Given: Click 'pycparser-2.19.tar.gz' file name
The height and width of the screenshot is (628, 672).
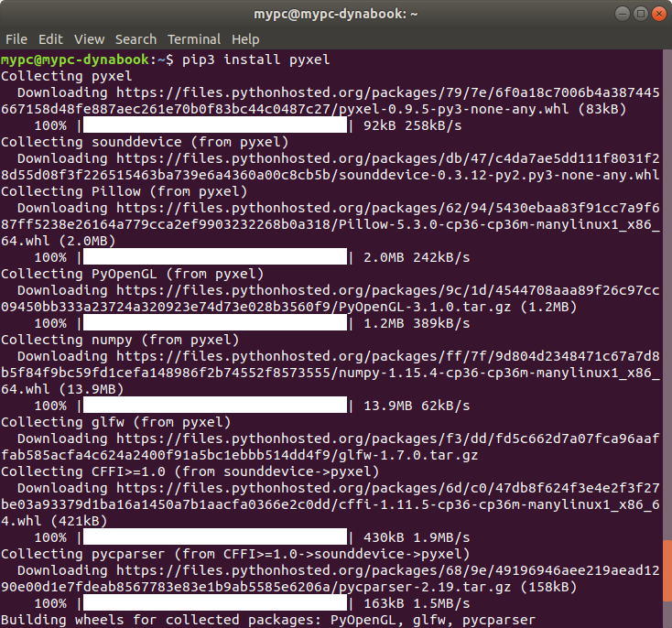Looking at the screenshot, I should pos(425,587).
